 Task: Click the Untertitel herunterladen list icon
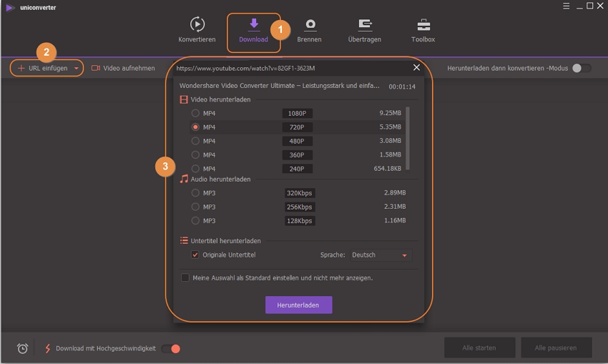click(184, 241)
